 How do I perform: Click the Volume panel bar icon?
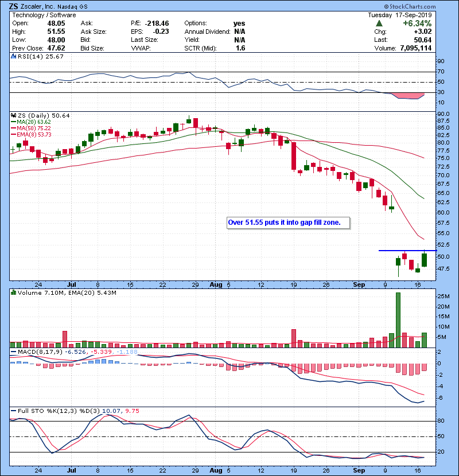click(x=13, y=292)
